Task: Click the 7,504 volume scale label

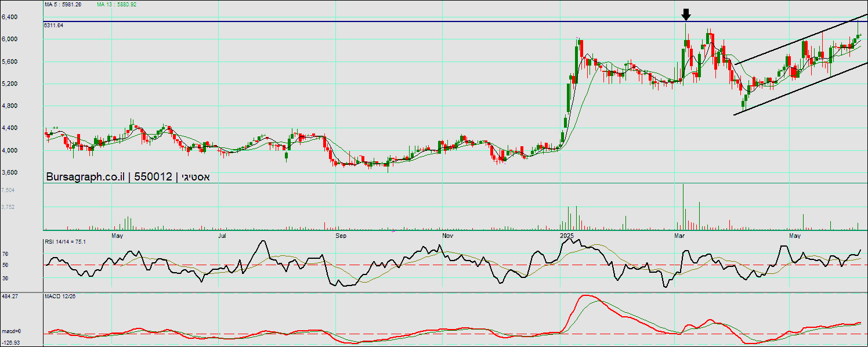Action: tap(8, 190)
